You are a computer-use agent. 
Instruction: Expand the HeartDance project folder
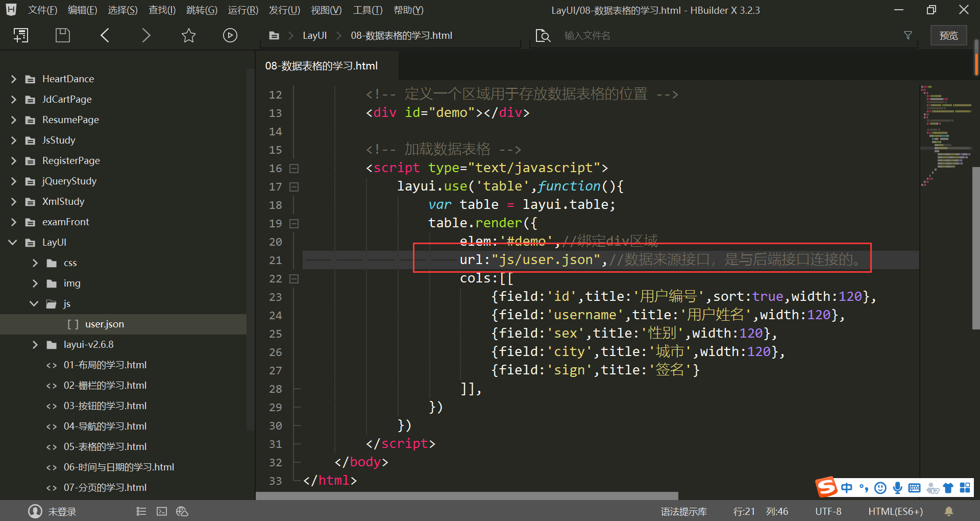tap(14, 79)
